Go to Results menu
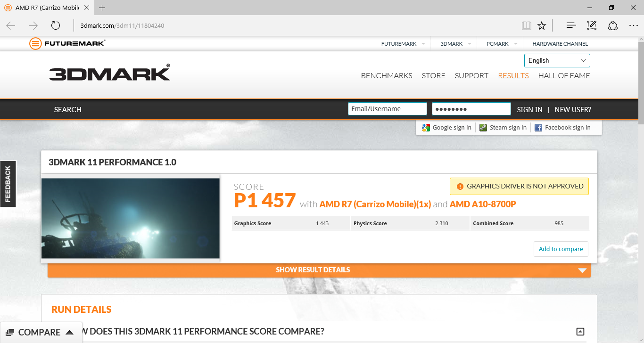 513,75
